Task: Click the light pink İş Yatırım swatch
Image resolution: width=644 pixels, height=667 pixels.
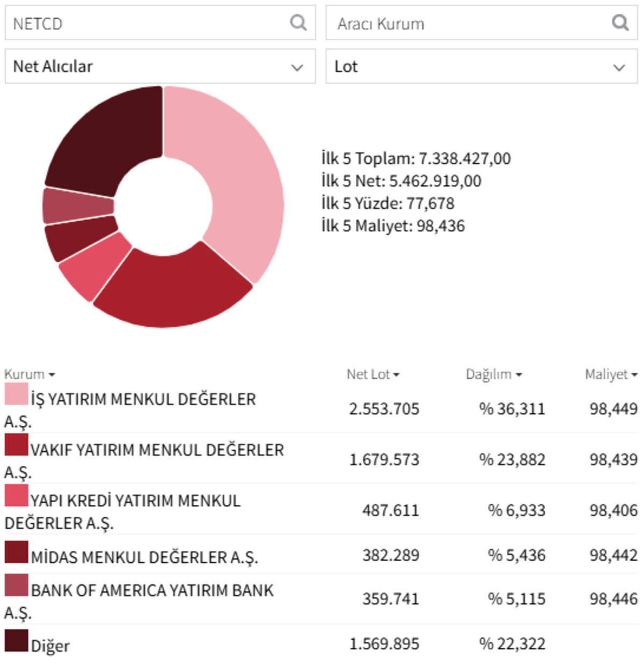Action: coord(16,394)
